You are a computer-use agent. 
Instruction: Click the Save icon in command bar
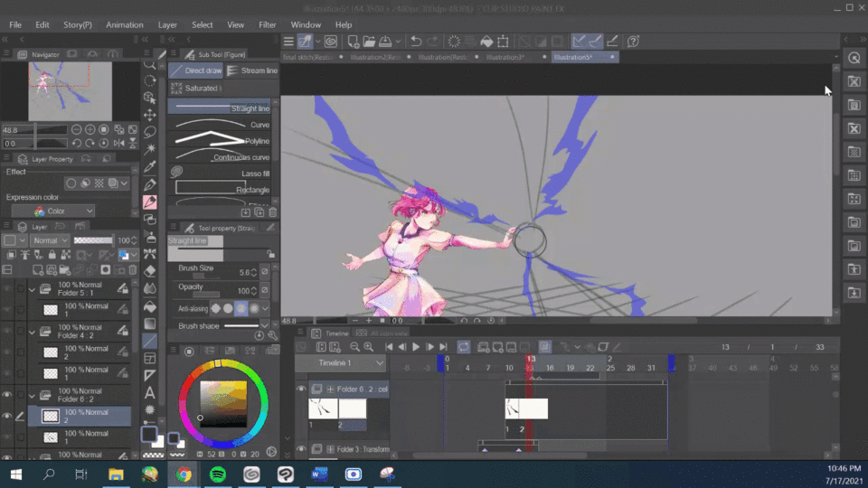386,42
